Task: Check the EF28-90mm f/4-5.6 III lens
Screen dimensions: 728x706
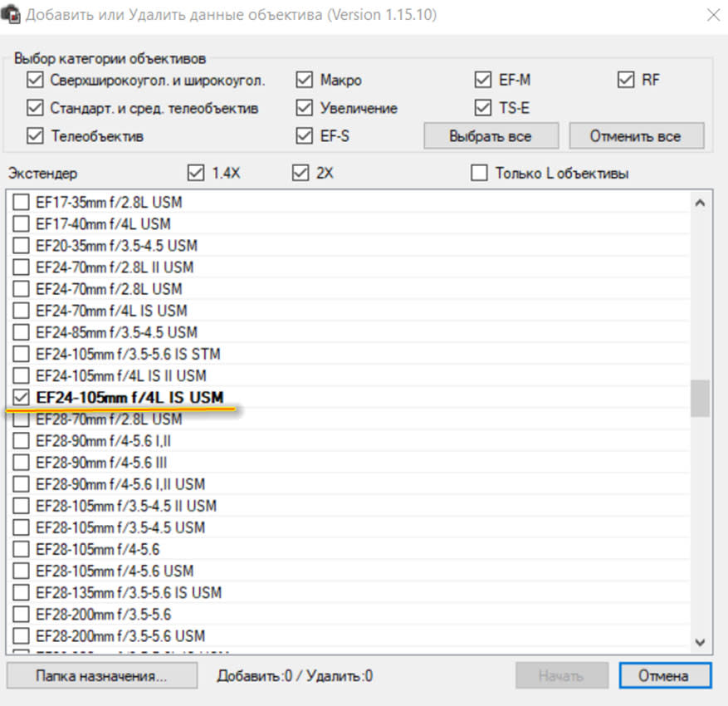Action: (21, 462)
